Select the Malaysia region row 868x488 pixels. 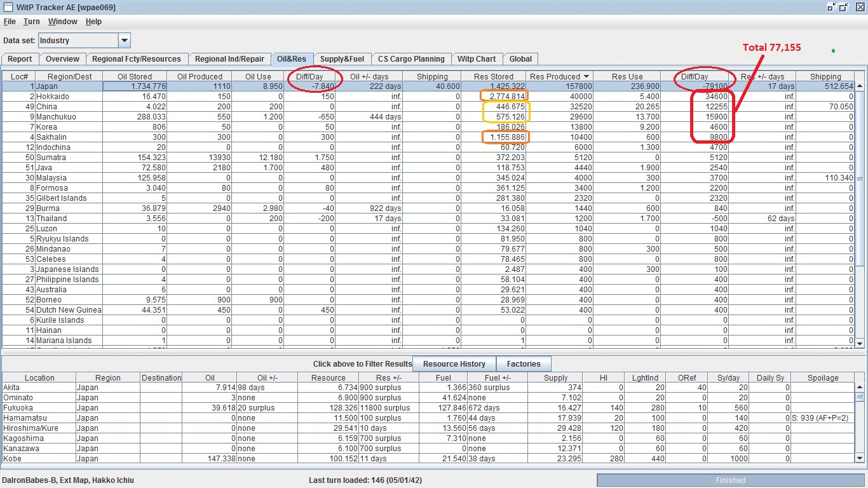pyautogui.click(x=428, y=178)
